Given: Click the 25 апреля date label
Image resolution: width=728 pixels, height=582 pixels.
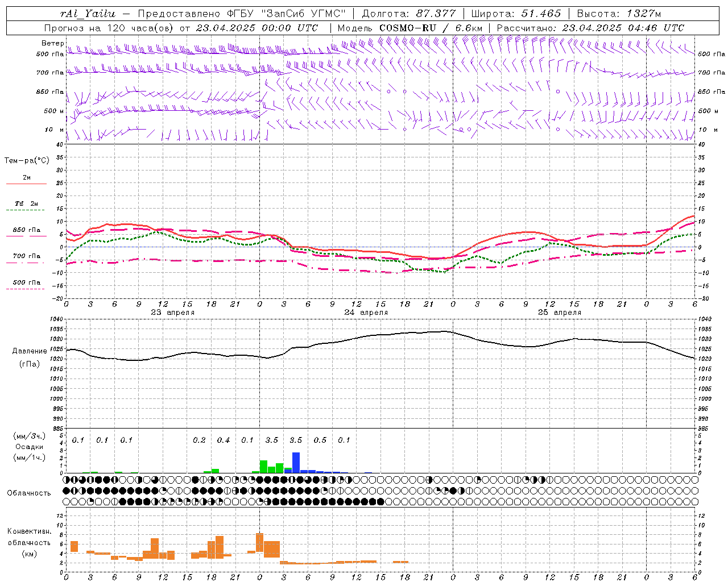Looking at the screenshot, I should (x=559, y=313).
